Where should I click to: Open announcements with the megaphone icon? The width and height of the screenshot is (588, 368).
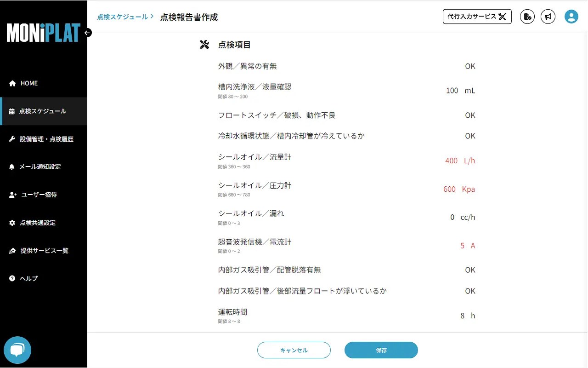coord(548,17)
